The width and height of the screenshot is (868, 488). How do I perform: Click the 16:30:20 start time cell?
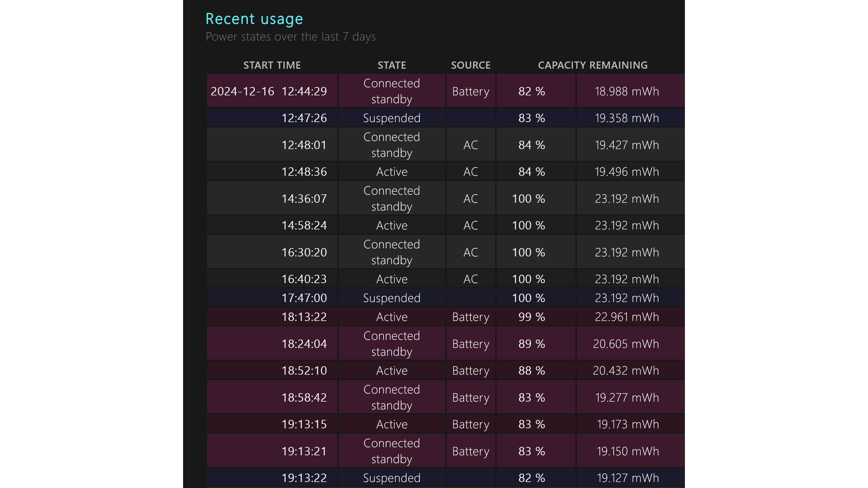click(x=304, y=252)
